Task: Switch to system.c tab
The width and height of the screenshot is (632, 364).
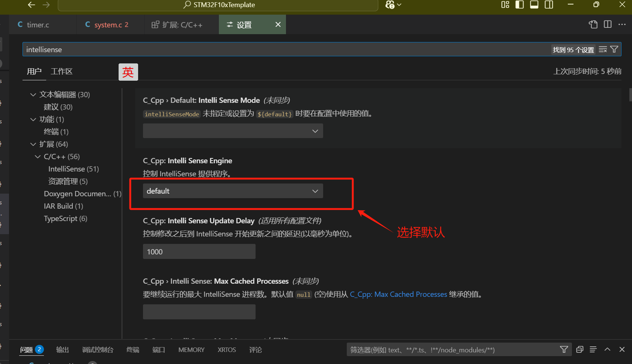Action: pyautogui.click(x=110, y=25)
